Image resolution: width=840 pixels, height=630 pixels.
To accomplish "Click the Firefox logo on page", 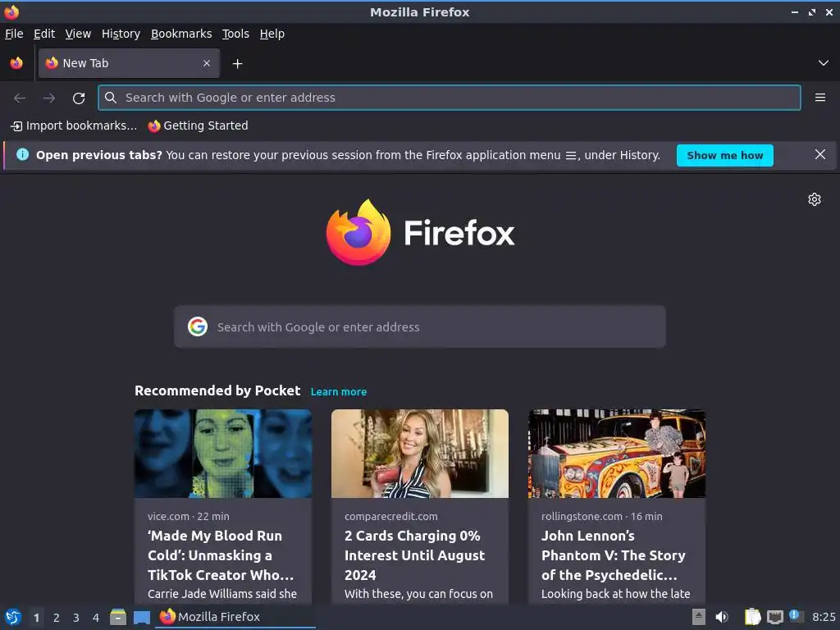I will tap(420, 232).
